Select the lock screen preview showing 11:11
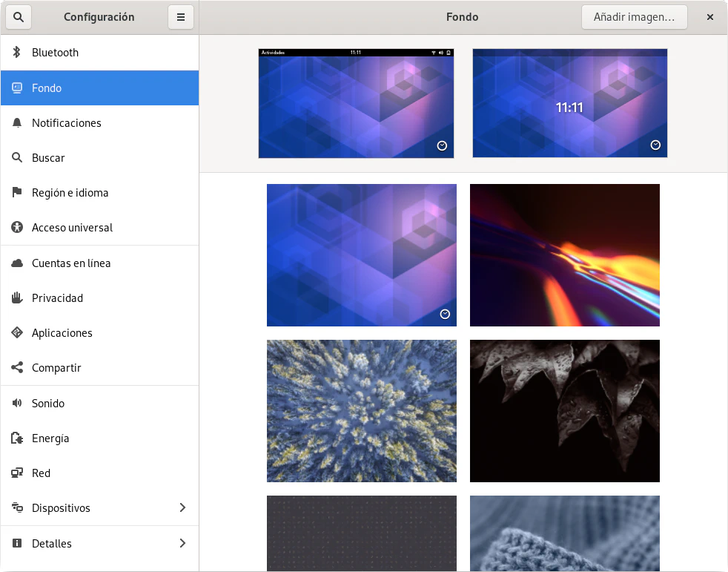This screenshot has height=572, width=728. [569, 104]
